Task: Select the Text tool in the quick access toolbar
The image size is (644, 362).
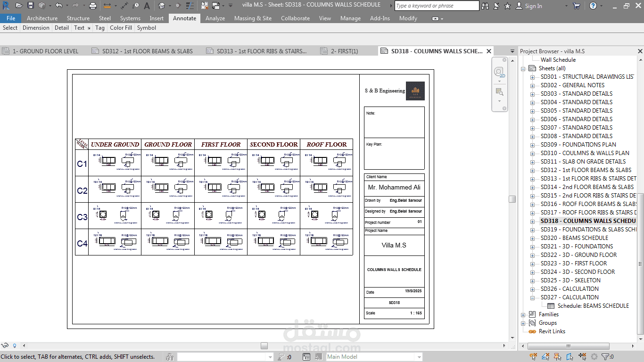Action: (147, 6)
